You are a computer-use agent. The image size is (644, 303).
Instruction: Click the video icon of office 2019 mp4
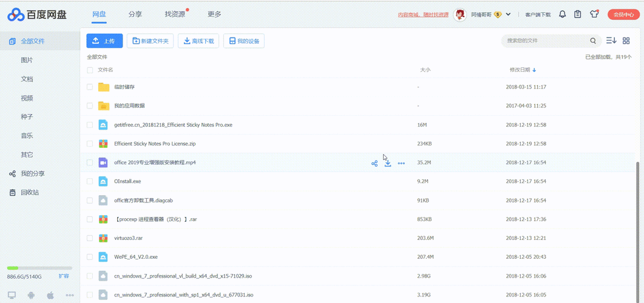click(x=103, y=162)
